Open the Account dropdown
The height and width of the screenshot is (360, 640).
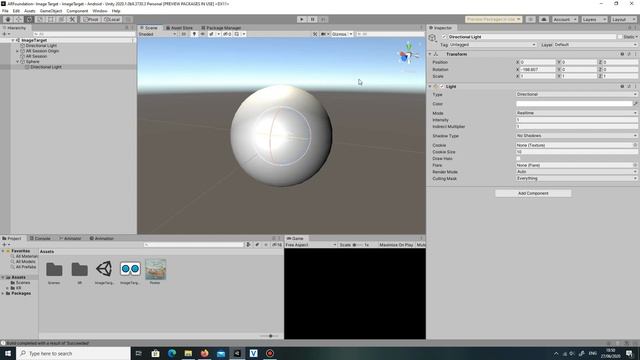[565, 19]
